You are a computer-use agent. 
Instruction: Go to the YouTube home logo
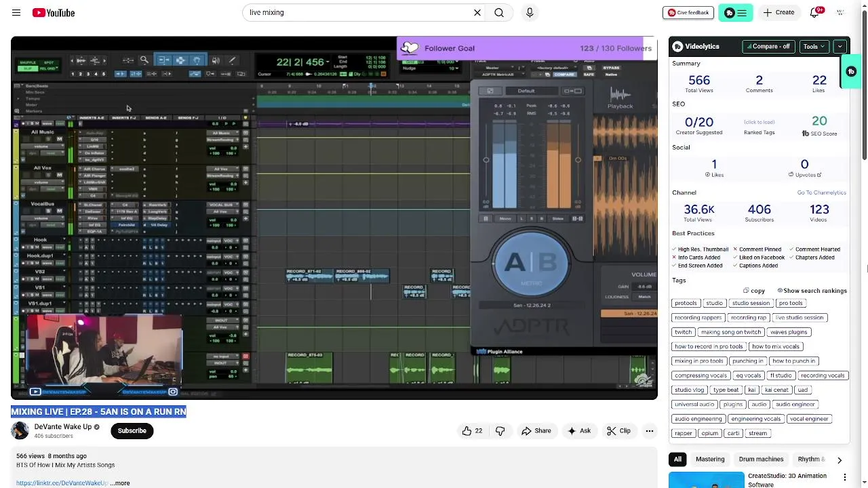[x=54, y=13]
